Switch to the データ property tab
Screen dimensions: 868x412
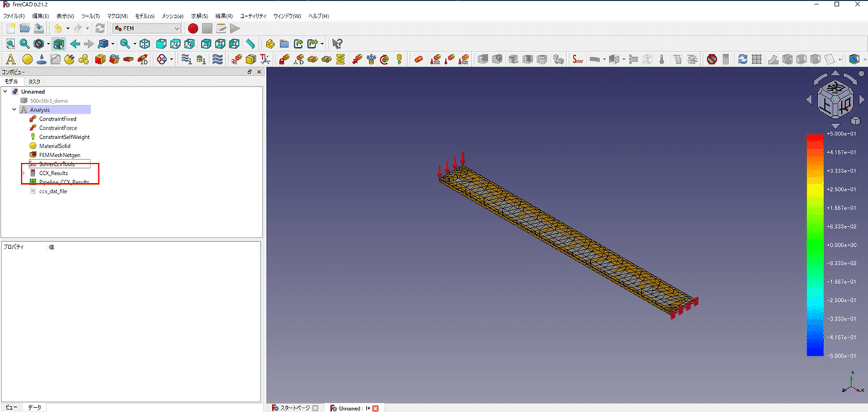click(x=34, y=408)
